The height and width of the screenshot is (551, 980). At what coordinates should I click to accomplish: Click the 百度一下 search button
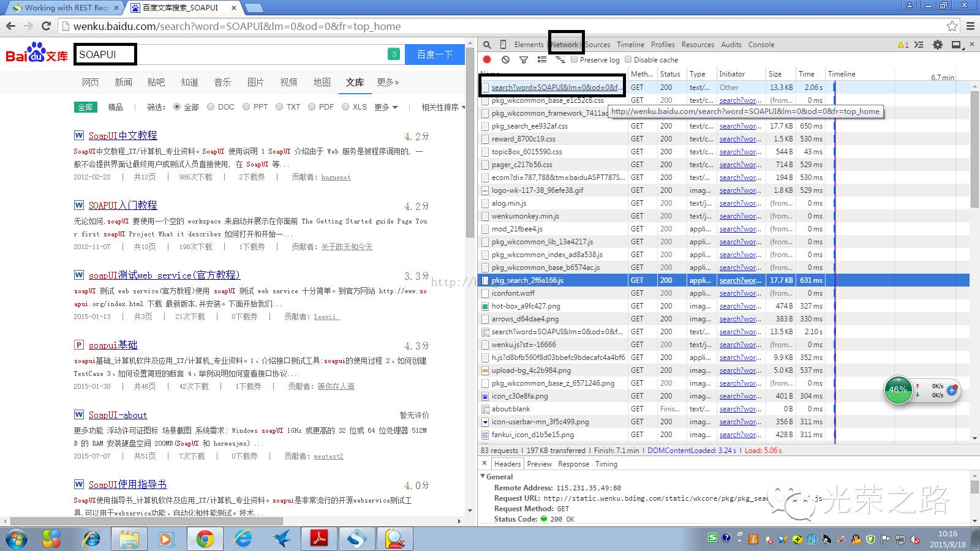tap(435, 54)
